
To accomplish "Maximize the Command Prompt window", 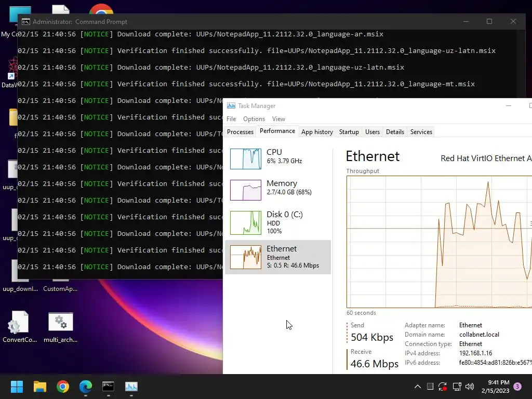I will [x=489, y=21].
